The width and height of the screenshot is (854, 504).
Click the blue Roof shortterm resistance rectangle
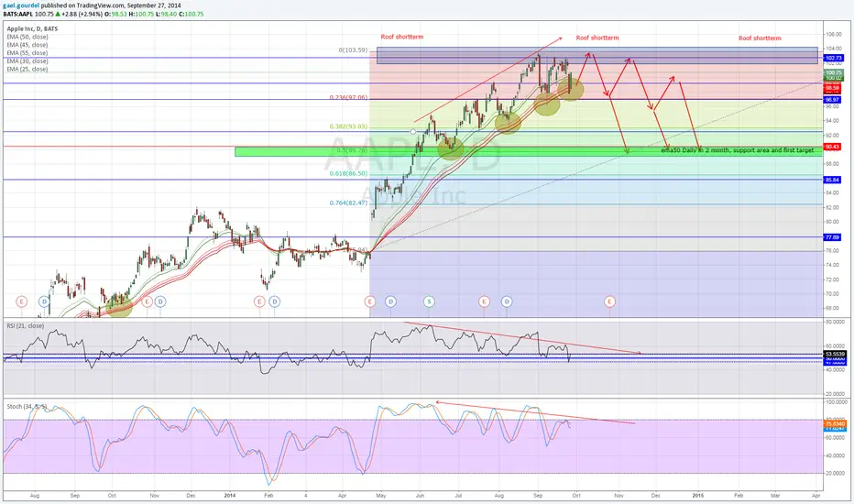tap(597, 55)
